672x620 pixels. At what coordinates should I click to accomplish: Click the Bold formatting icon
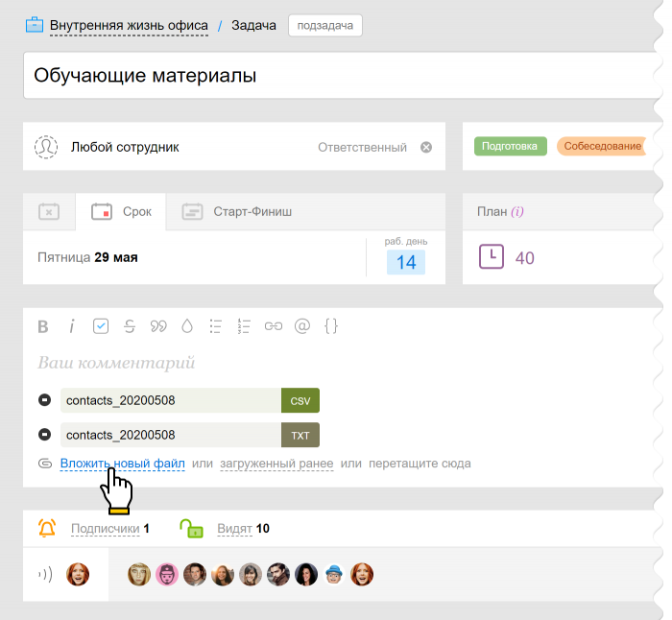pyautogui.click(x=42, y=326)
